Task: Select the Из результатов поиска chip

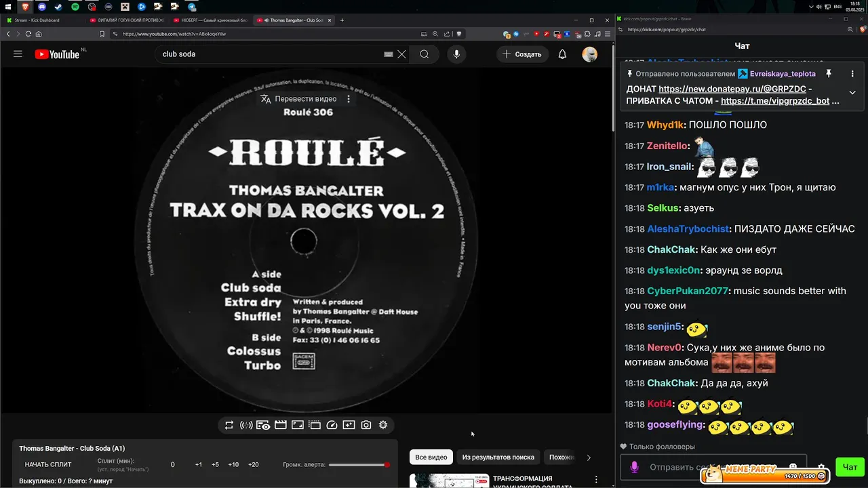Action: [x=498, y=457]
